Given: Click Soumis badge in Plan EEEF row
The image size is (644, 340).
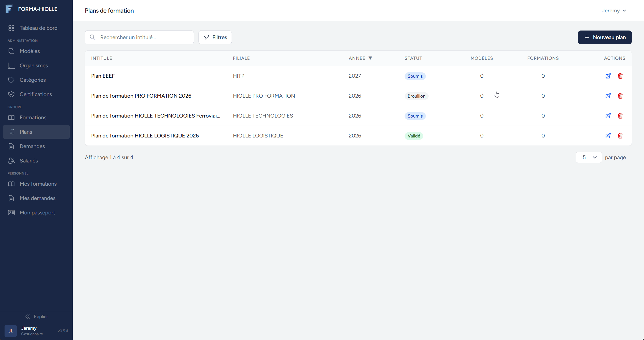Looking at the screenshot, I should tap(415, 76).
